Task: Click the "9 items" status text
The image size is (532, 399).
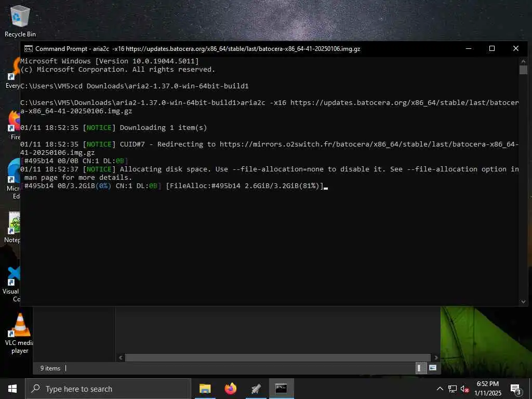Action: pos(50,368)
